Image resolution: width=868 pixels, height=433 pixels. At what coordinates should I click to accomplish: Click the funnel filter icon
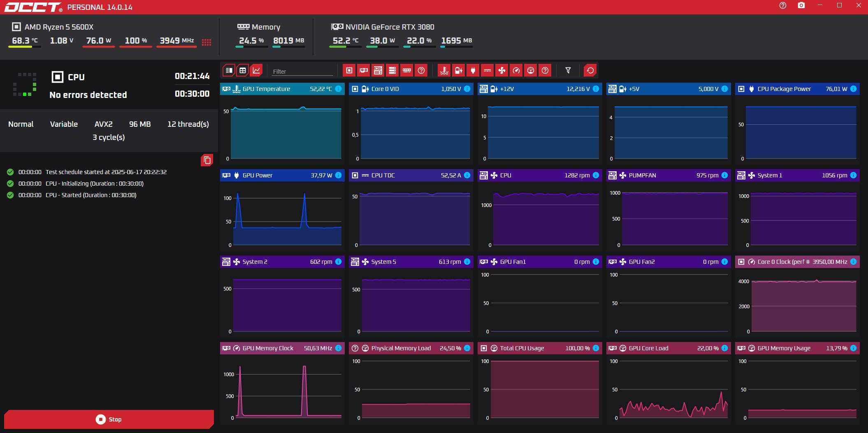coord(568,70)
